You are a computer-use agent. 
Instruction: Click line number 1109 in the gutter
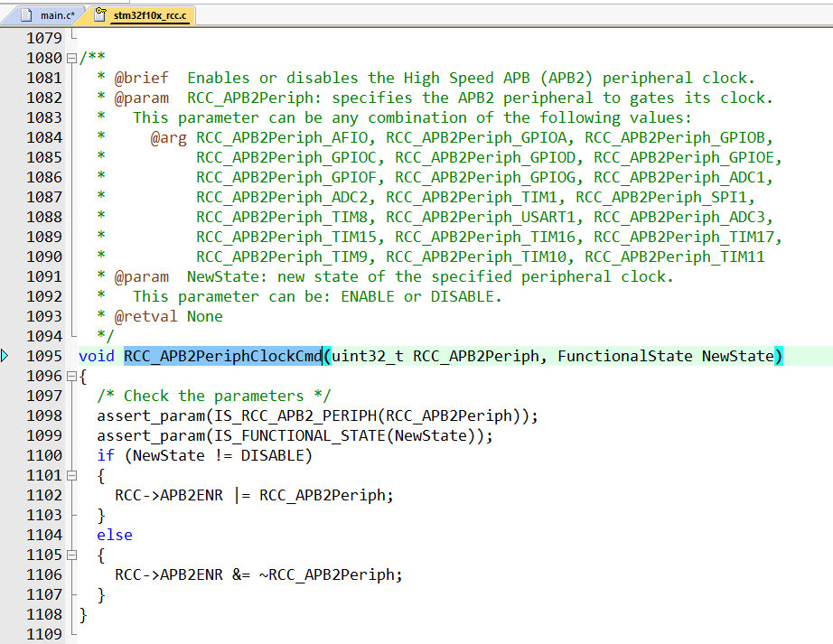(x=44, y=634)
